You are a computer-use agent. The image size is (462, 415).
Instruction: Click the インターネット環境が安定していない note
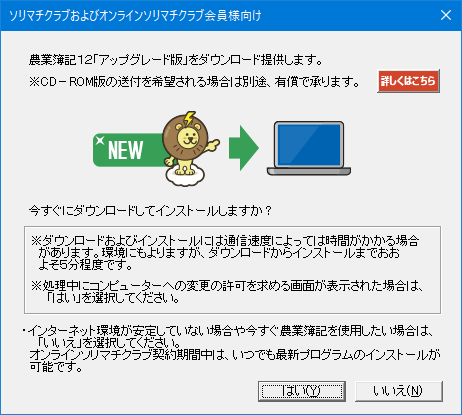point(227,337)
